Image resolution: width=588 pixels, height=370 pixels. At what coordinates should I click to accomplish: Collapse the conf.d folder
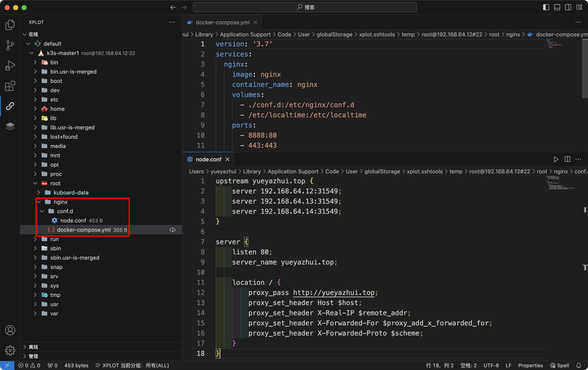tap(42, 211)
